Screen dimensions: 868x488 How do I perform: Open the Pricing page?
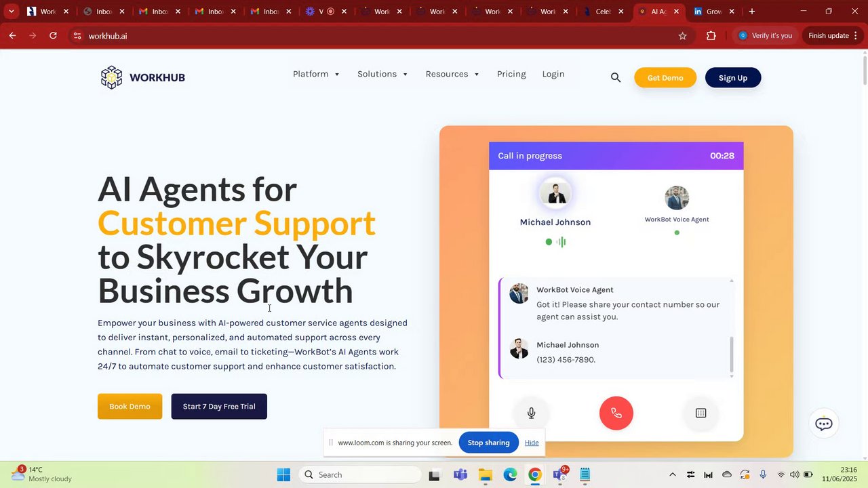click(x=511, y=74)
